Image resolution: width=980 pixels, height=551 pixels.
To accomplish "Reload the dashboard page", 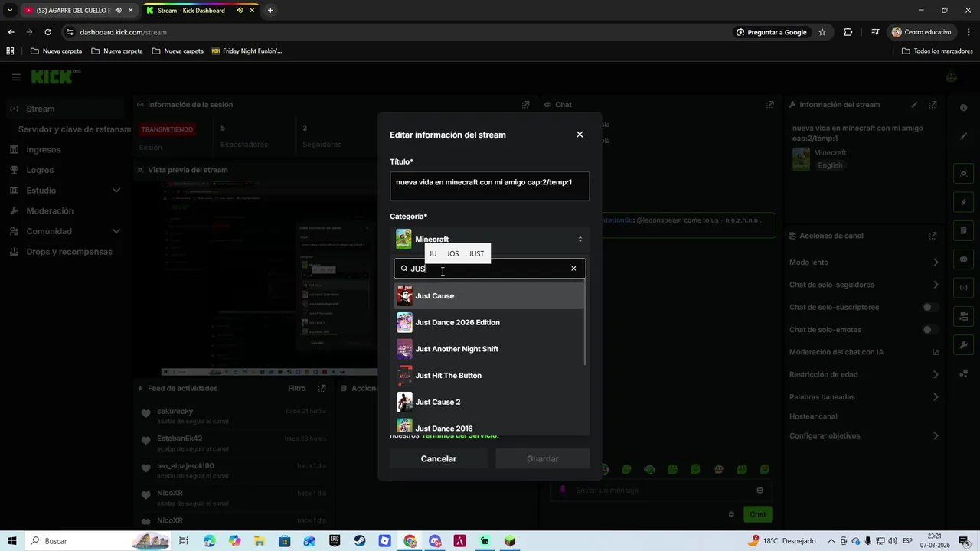I will coord(47,32).
